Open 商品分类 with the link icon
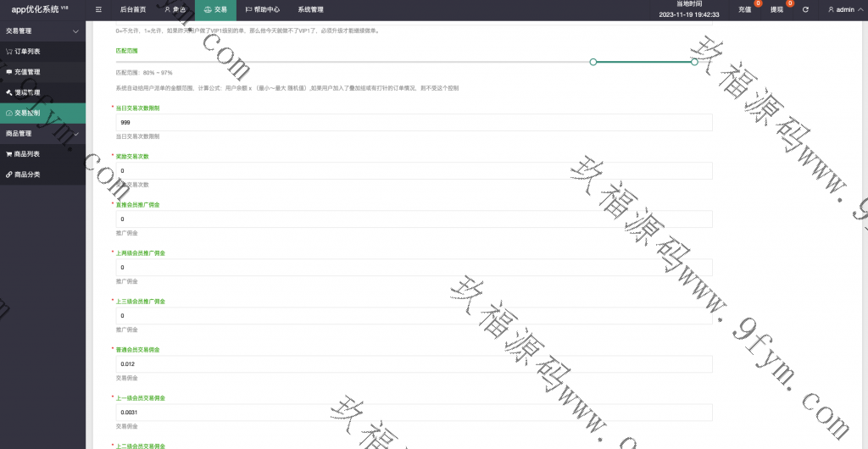The height and width of the screenshot is (449, 868). click(27, 175)
